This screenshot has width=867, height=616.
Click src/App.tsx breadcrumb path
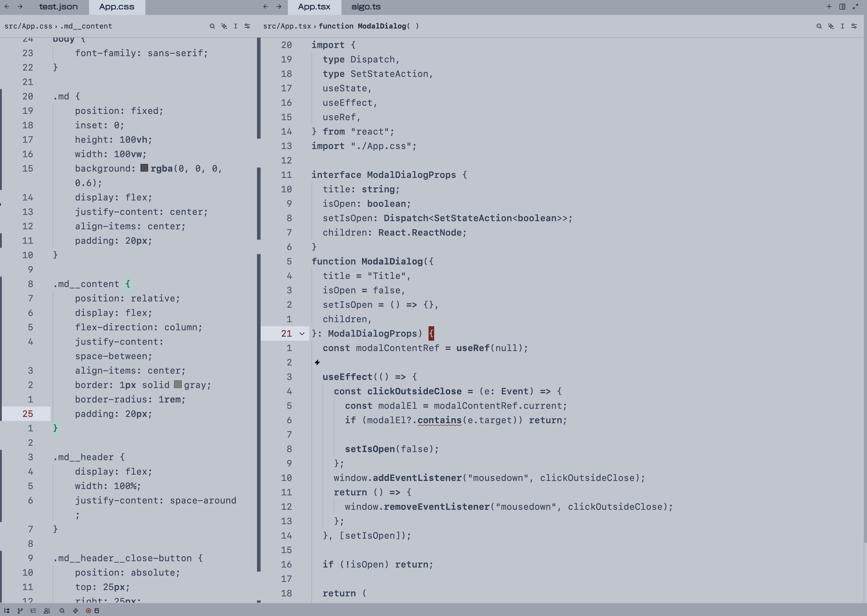tap(287, 26)
